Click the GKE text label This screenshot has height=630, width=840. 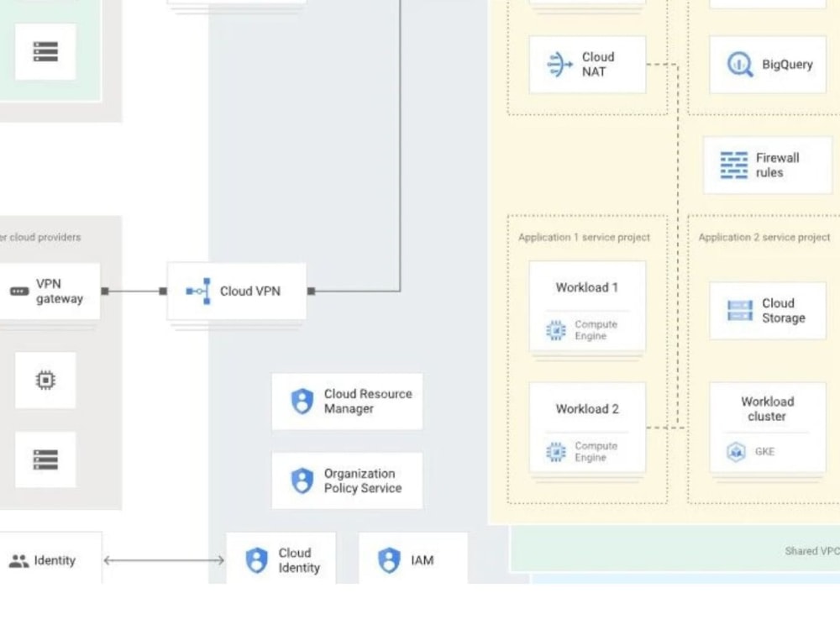tap(764, 452)
